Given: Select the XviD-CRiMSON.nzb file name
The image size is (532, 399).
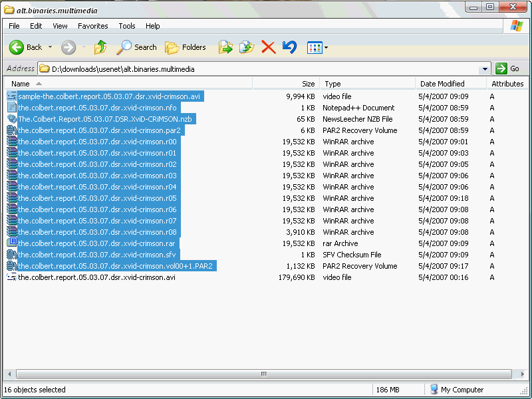Looking at the screenshot, I should (x=105, y=119).
